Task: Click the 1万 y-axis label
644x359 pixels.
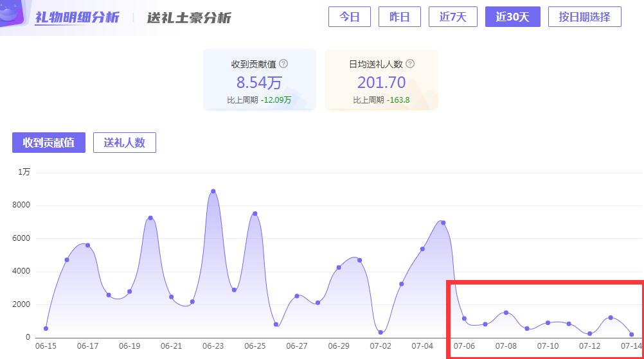Action: 24,172
